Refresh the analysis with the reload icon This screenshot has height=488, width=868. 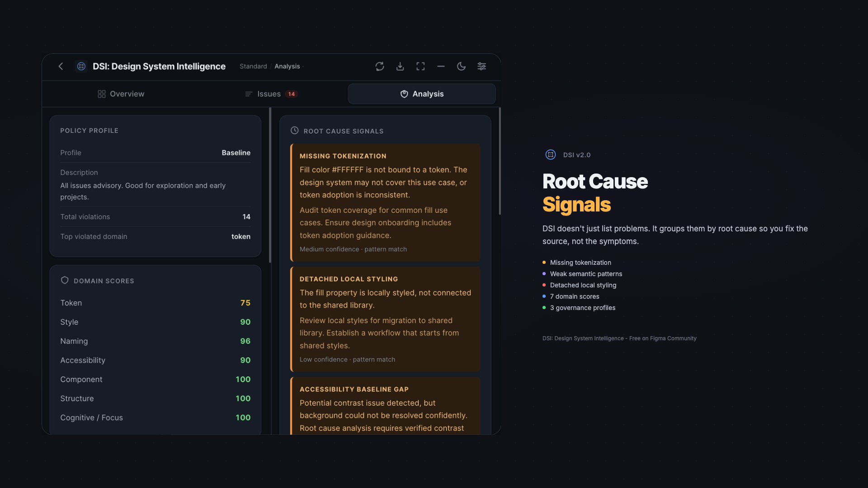pyautogui.click(x=379, y=66)
